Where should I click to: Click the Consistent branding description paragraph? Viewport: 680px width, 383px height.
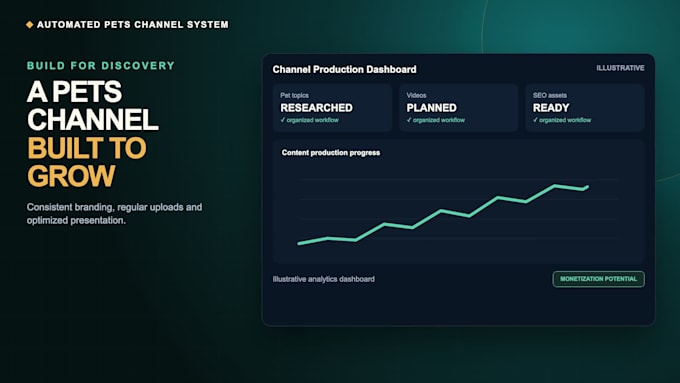click(114, 213)
